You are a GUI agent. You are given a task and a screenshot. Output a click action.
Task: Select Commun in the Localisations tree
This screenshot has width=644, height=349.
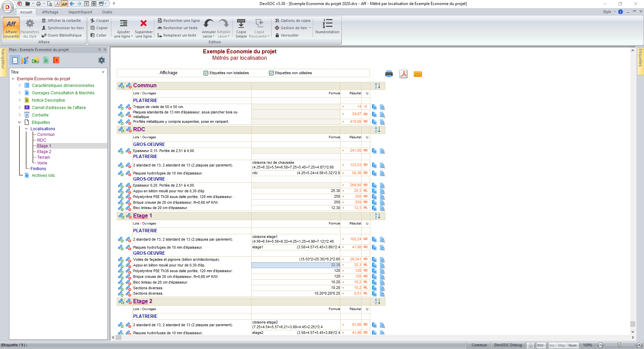pos(46,135)
